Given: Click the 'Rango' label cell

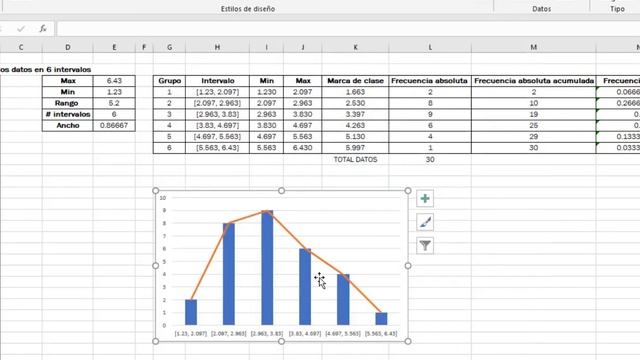Looking at the screenshot, I should pyautogui.click(x=68, y=103).
